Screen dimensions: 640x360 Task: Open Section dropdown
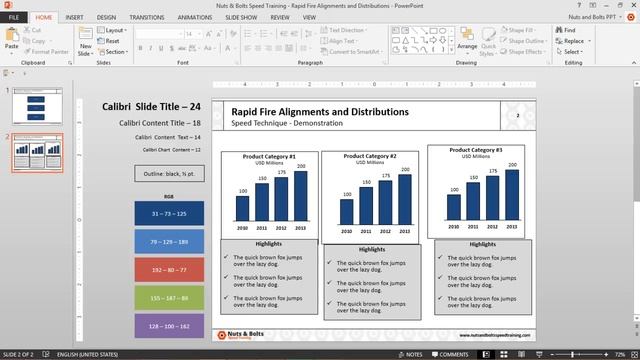click(x=113, y=52)
